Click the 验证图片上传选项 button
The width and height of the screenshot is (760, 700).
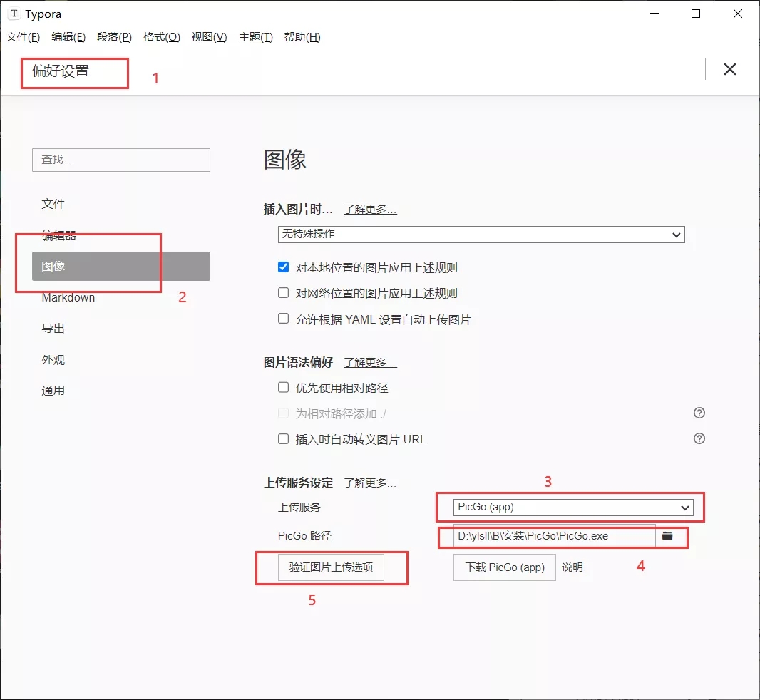click(x=333, y=567)
